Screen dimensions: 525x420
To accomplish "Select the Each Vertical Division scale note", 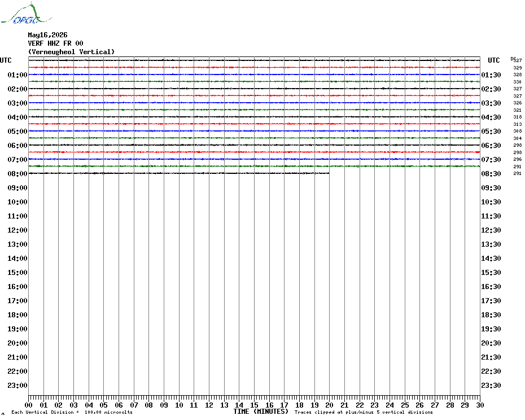I will [x=72, y=412].
